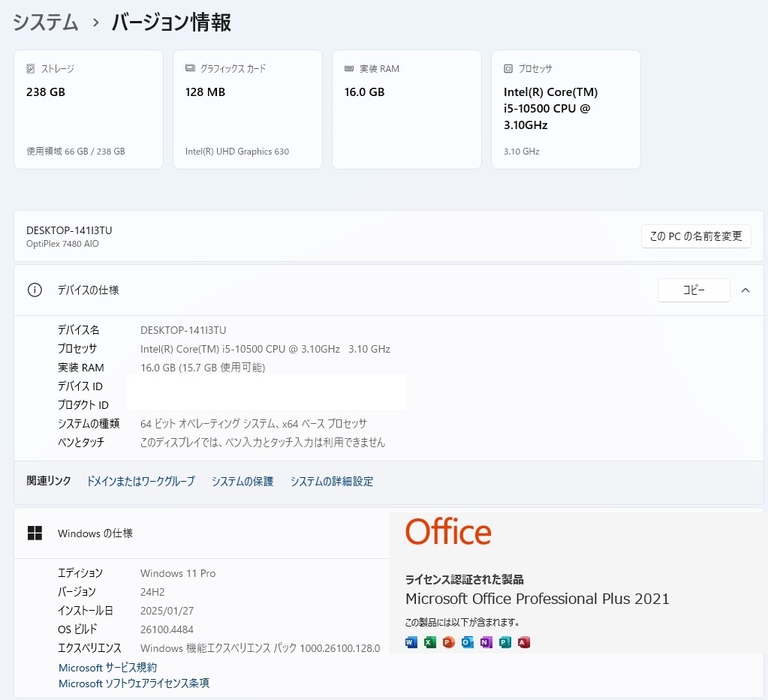Click the Windows 11 Pro edition value
This screenshot has height=700, width=768.
(x=178, y=573)
